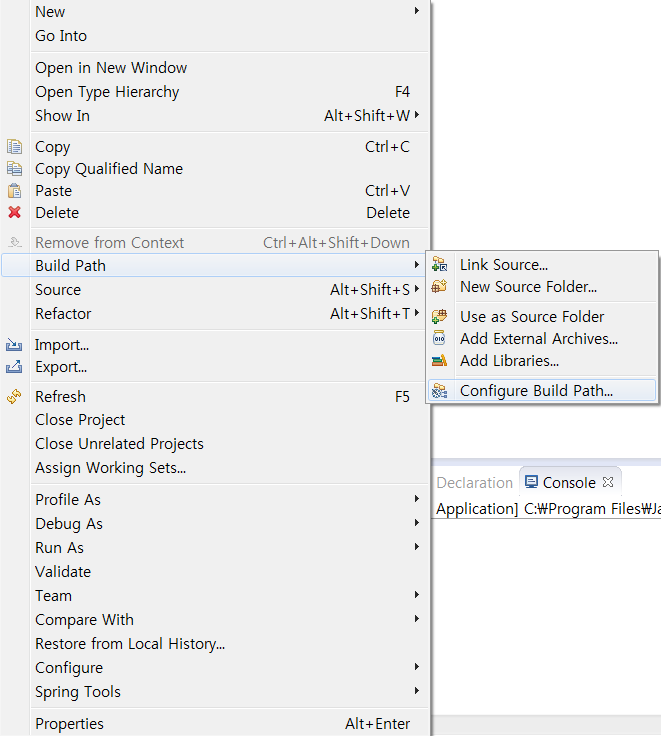The width and height of the screenshot is (661, 736).
Task: Click the Console monitor icon
Action: click(531, 482)
